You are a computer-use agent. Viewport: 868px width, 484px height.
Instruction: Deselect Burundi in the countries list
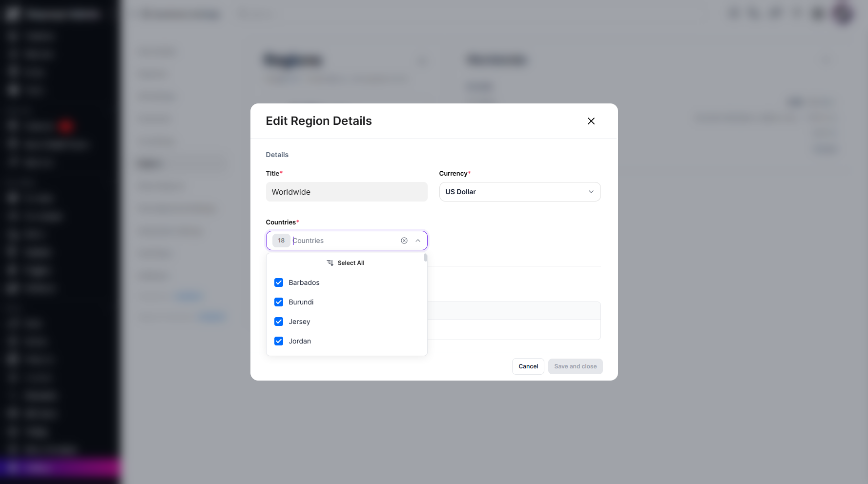point(279,302)
